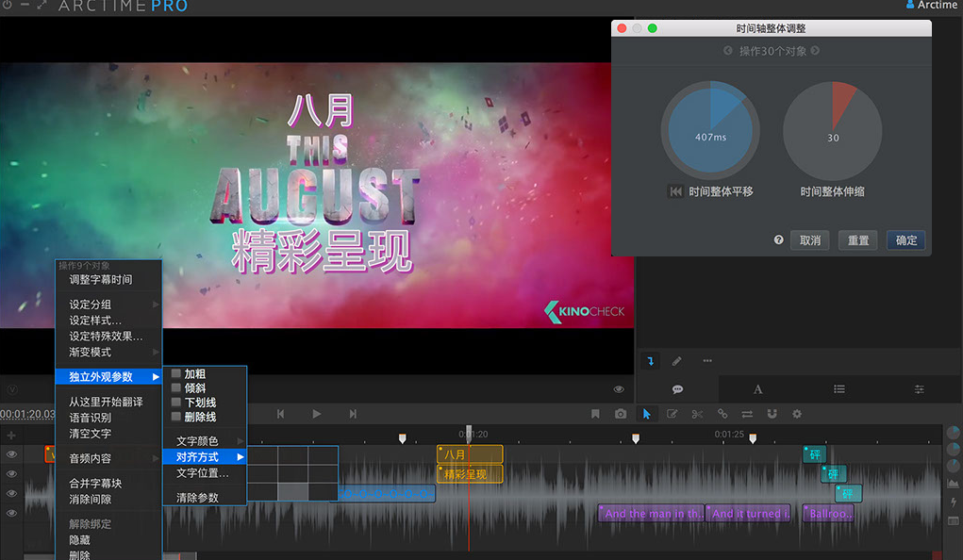Click the circled V icon below the preview
The image size is (963, 560).
12,389
